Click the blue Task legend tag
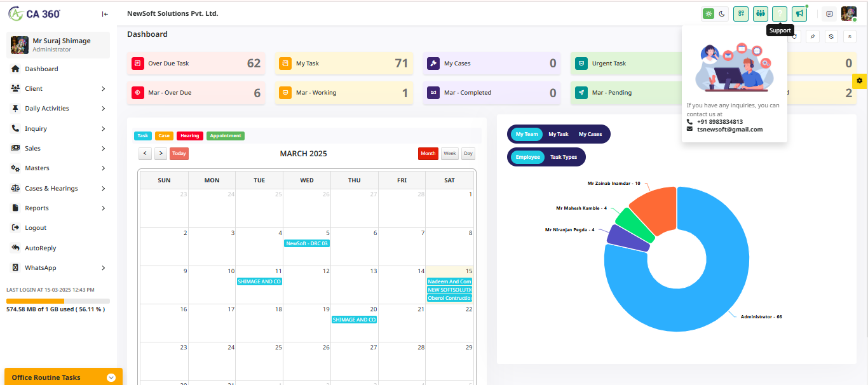This screenshot has height=385, width=868. click(x=143, y=135)
